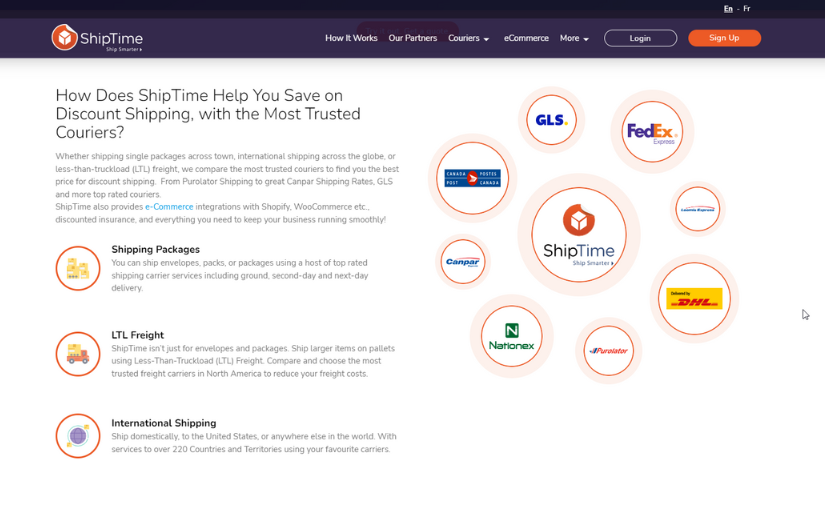Screen dimensions: 825x525
Task: Click the Shipping Packages boxes icon
Action: 78,268
